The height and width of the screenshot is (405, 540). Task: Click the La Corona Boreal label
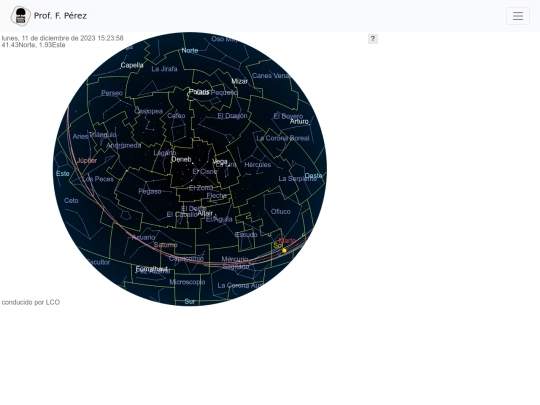[x=283, y=138]
